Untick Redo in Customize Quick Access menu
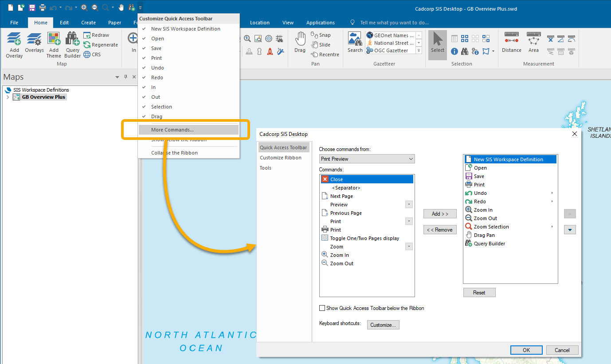The height and width of the screenshot is (364, 611). 189,77
